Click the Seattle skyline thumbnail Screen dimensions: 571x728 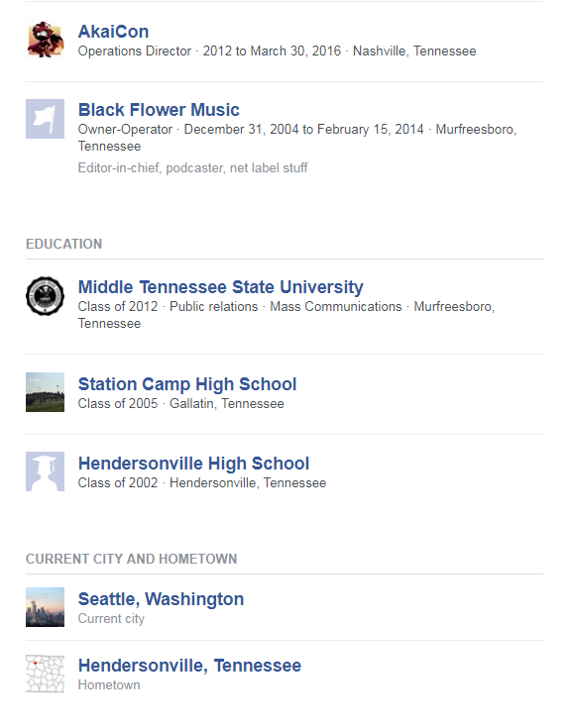coord(45,607)
